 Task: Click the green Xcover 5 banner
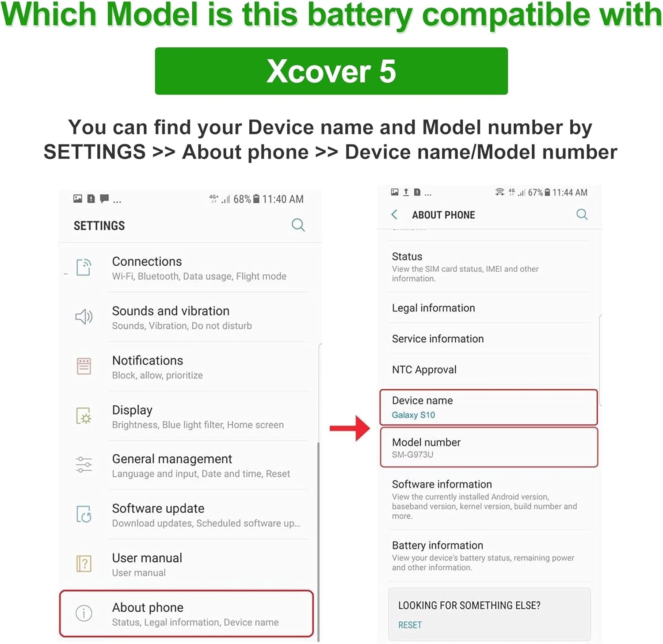point(331,71)
